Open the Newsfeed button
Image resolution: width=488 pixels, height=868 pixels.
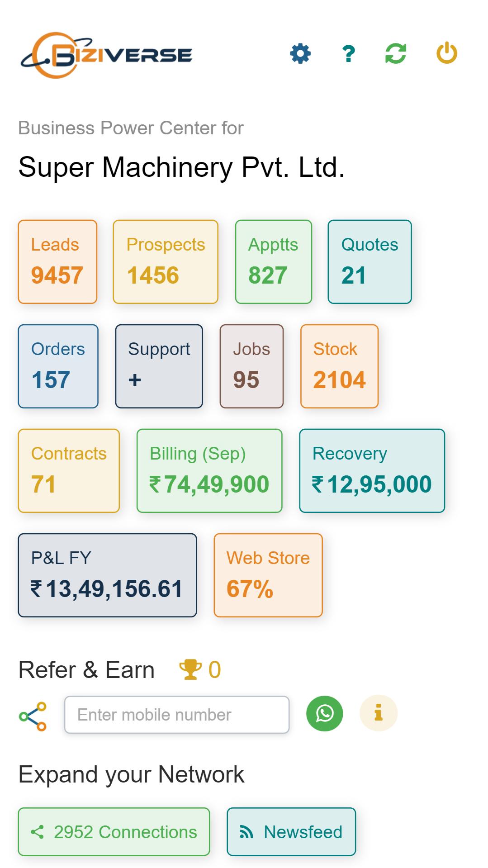tap(291, 832)
